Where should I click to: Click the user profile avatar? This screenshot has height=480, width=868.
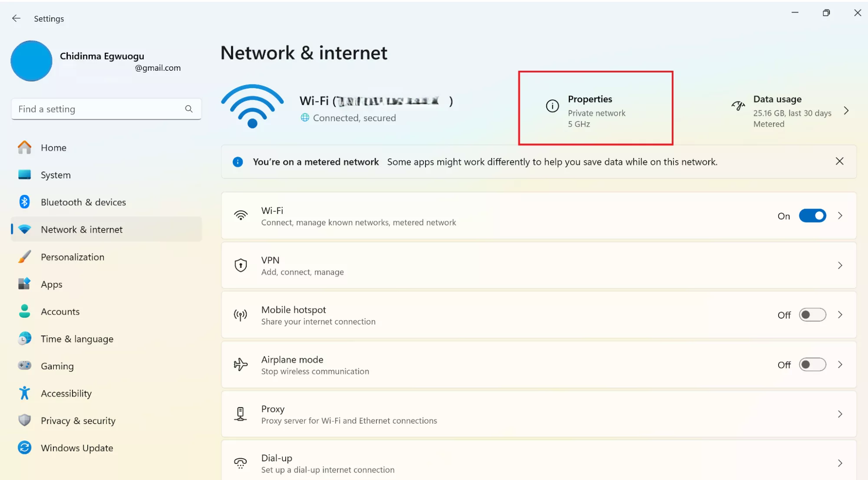[x=31, y=61]
